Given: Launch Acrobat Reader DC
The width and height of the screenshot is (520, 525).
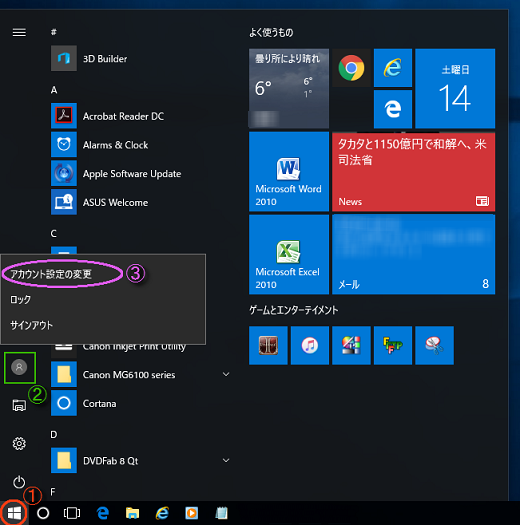Looking at the screenshot, I should (x=141, y=116).
